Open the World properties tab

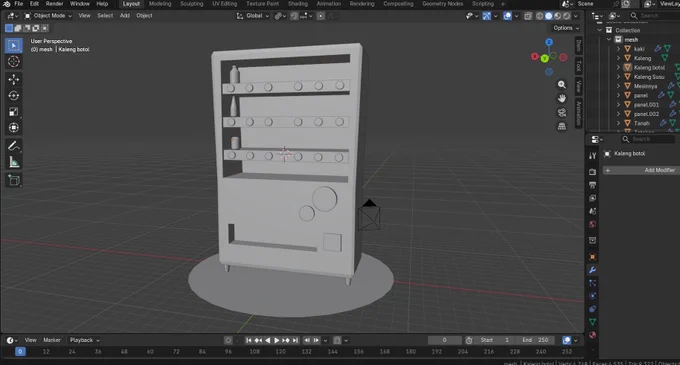coord(592,224)
